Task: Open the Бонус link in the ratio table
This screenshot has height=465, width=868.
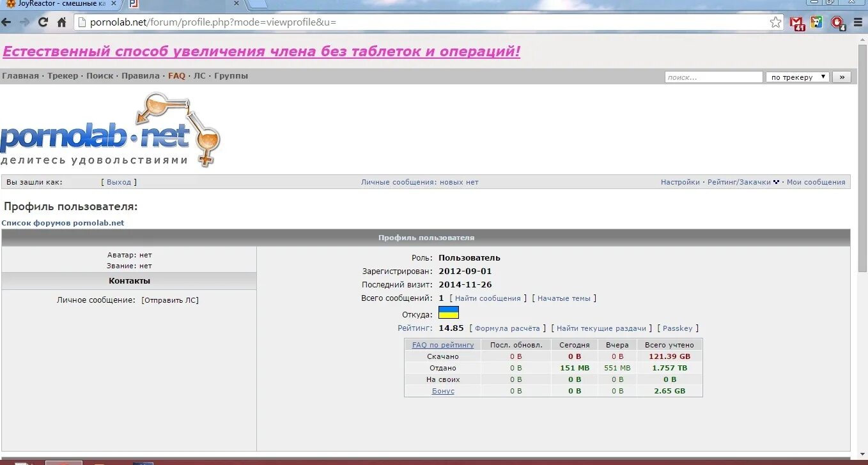Action: (x=443, y=391)
